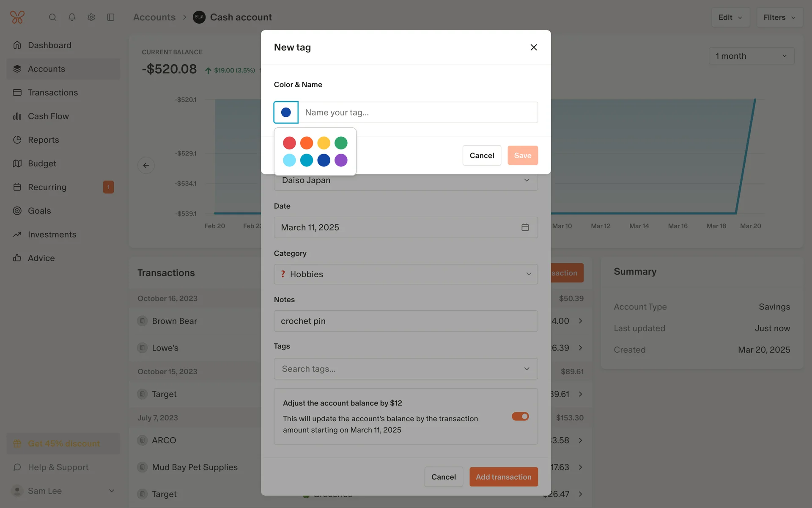Click the tag name input field
Viewport: 812px width, 508px height.
tap(418, 113)
